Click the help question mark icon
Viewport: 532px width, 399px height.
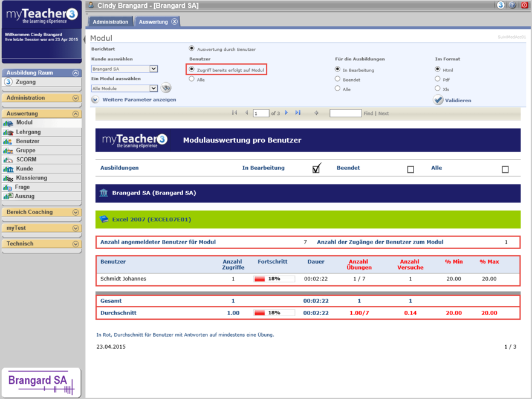[x=512, y=5]
